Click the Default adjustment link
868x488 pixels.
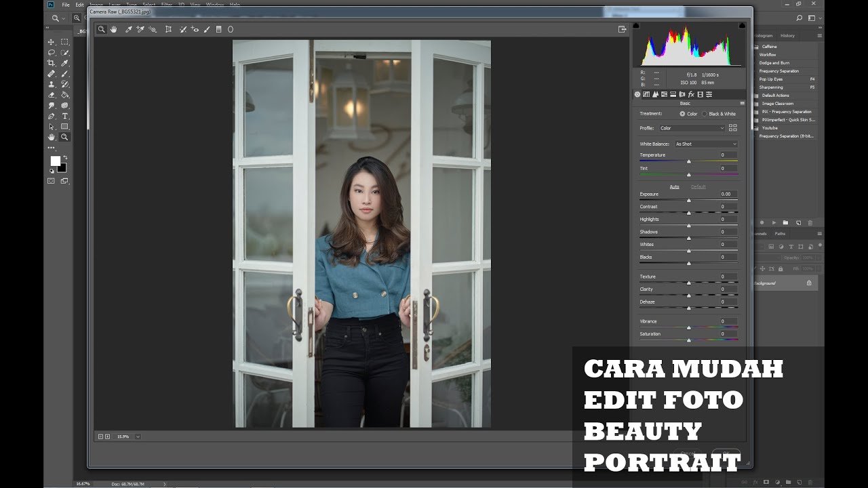tap(698, 186)
